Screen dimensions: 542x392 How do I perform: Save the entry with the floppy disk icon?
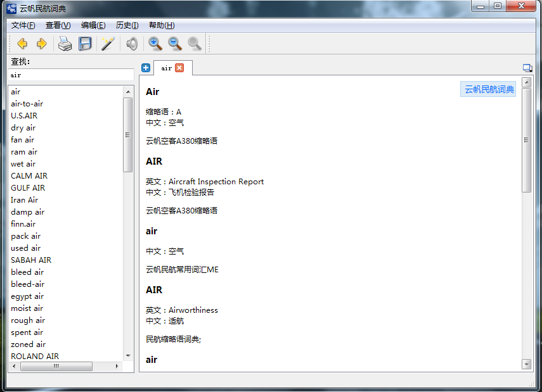point(85,44)
